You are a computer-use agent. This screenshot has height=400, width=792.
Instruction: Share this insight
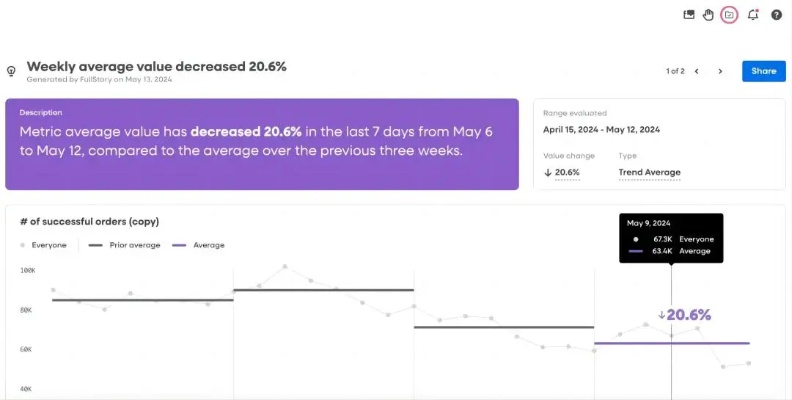click(x=764, y=71)
